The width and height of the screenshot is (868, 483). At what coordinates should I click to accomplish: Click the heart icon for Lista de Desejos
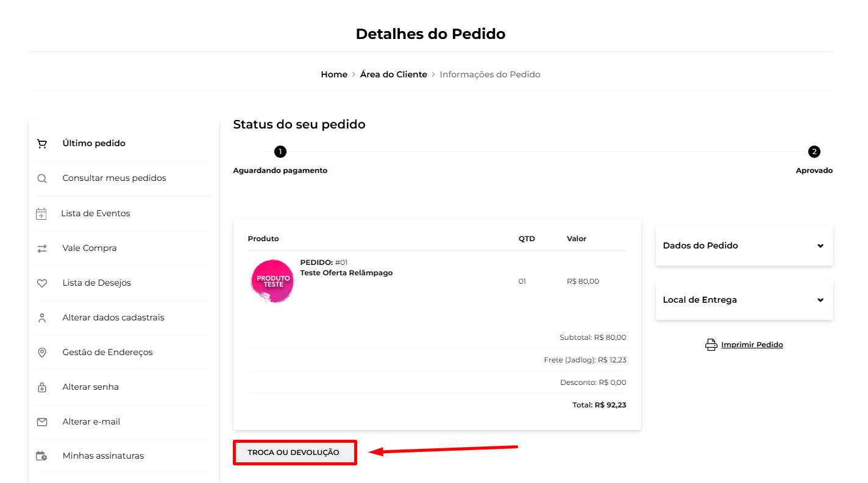click(x=42, y=283)
